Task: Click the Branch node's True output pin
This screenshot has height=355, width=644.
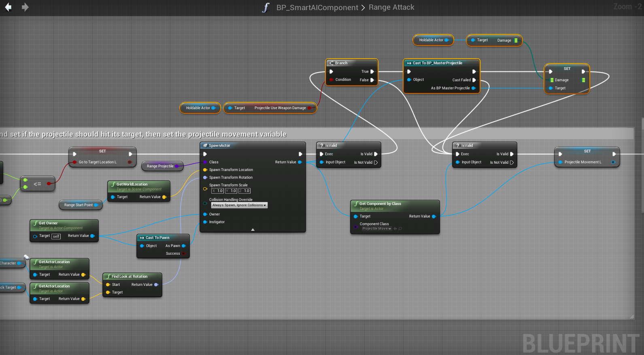Action: click(x=372, y=72)
